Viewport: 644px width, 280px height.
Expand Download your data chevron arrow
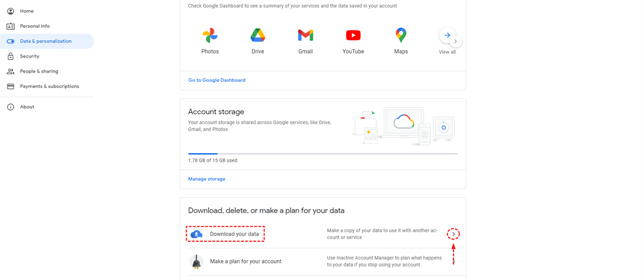(453, 234)
